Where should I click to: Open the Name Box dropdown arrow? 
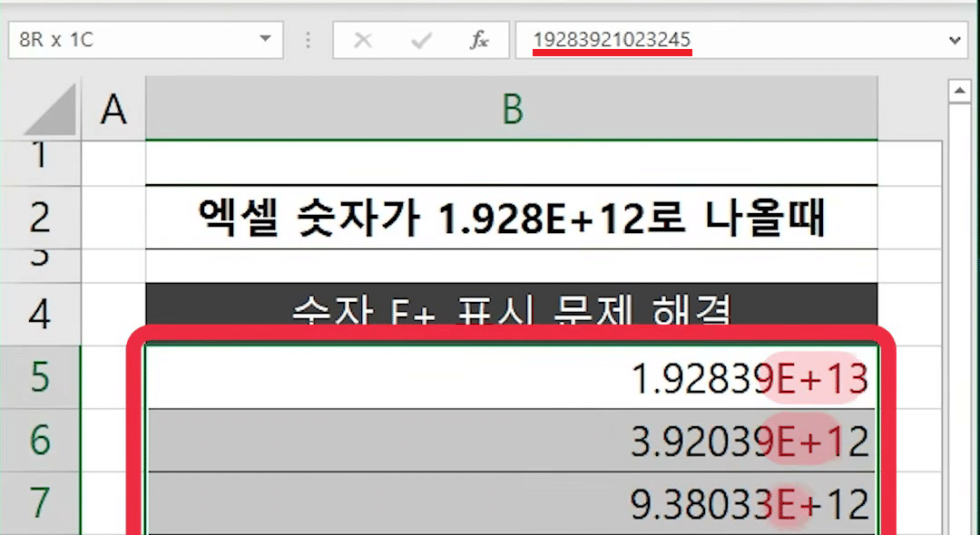click(x=265, y=39)
